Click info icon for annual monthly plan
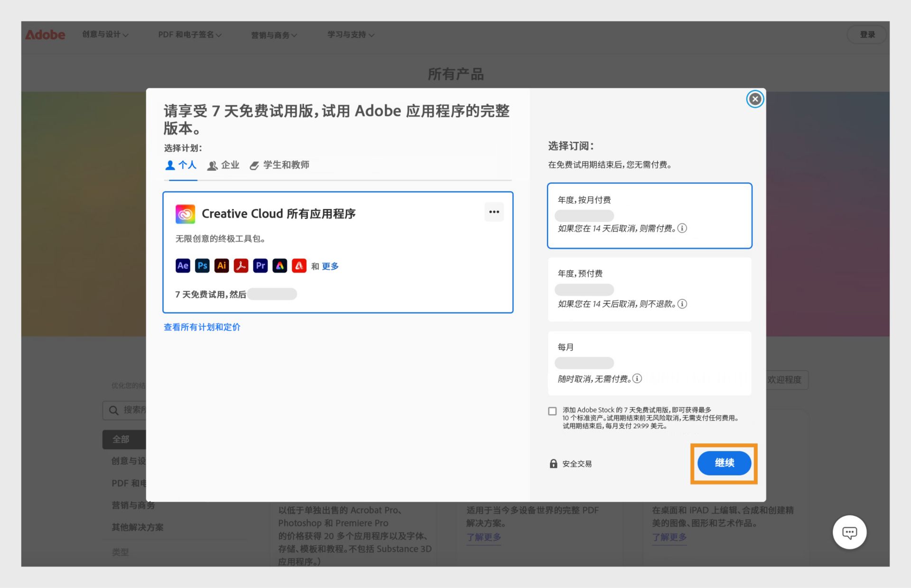This screenshot has width=911, height=588. (x=682, y=228)
